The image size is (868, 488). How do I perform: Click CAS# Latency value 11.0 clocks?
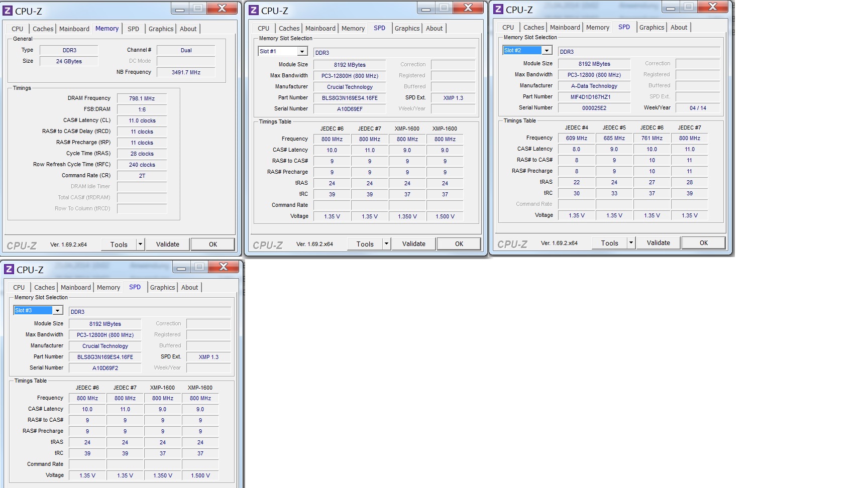142,120
